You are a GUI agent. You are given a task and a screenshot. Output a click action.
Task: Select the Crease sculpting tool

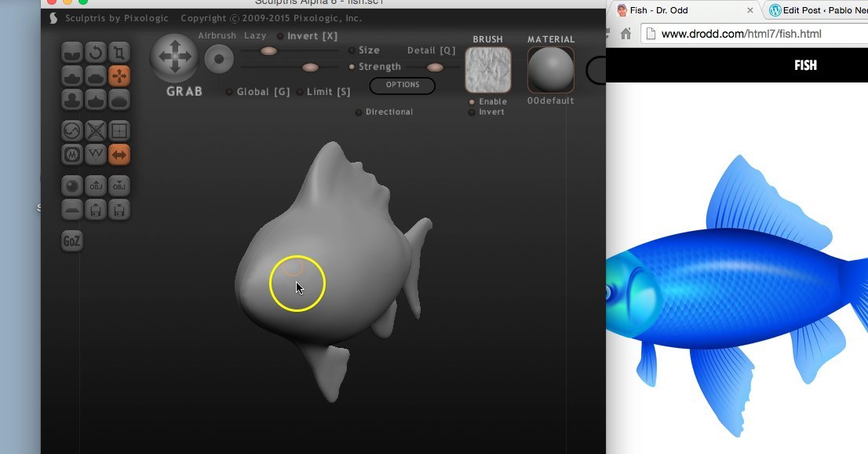(70, 52)
